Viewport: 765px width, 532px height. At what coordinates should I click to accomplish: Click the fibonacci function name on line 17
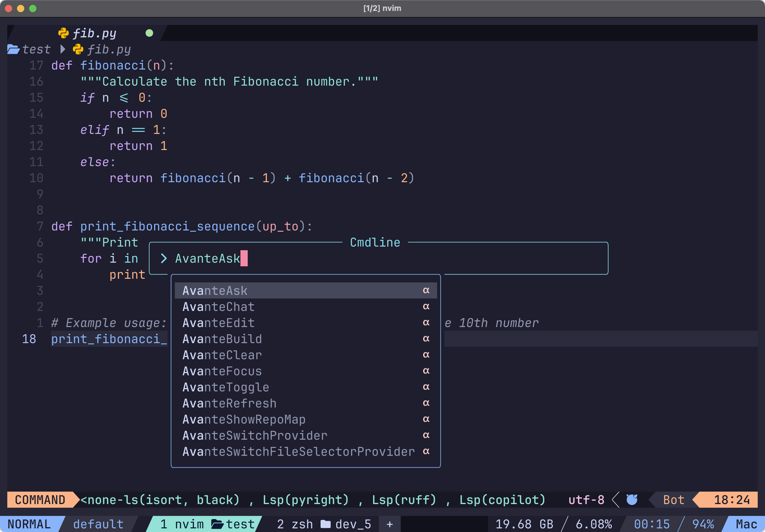(113, 65)
